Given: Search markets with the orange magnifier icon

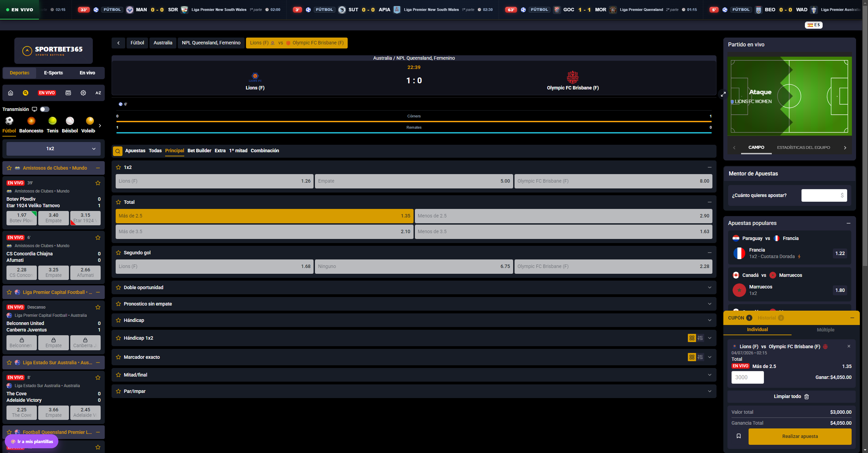Looking at the screenshot, I should (x=118, y=151).
